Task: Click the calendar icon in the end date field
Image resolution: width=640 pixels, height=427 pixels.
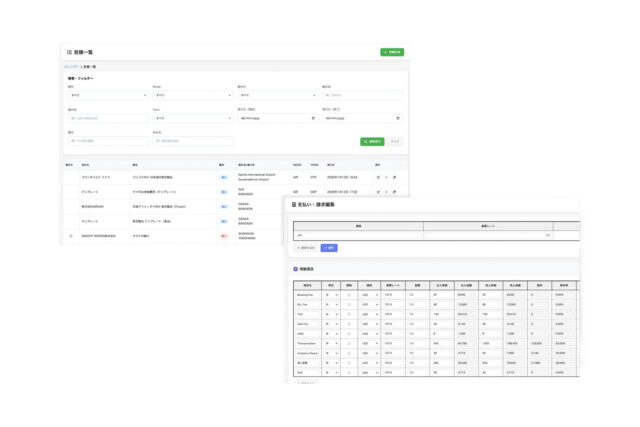Action: point(398,118)
